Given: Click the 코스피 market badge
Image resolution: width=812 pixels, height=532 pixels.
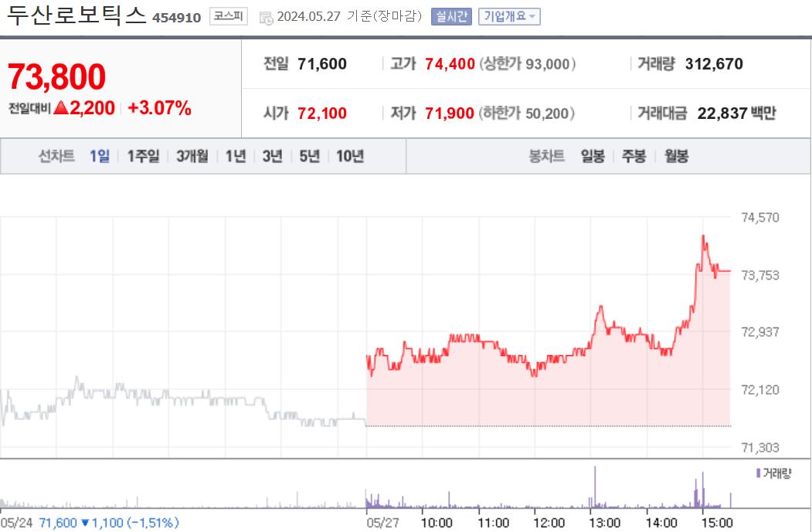Looking at the screenshot, I should [x=229, y=16].
